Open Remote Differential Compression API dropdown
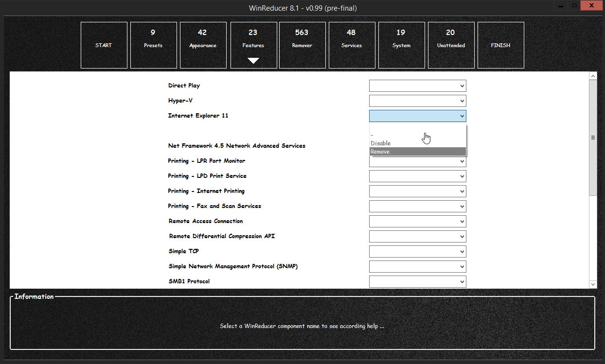The height and width of the screenshot is (364, 605). [417, 237]
